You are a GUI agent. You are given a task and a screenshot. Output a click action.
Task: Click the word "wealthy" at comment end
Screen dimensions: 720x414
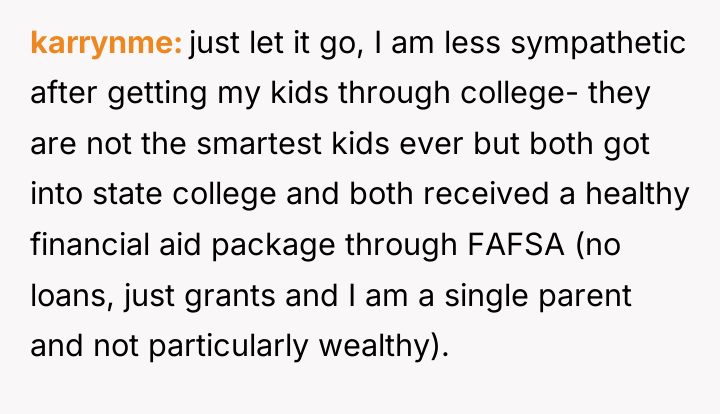[x=374, y=347]
